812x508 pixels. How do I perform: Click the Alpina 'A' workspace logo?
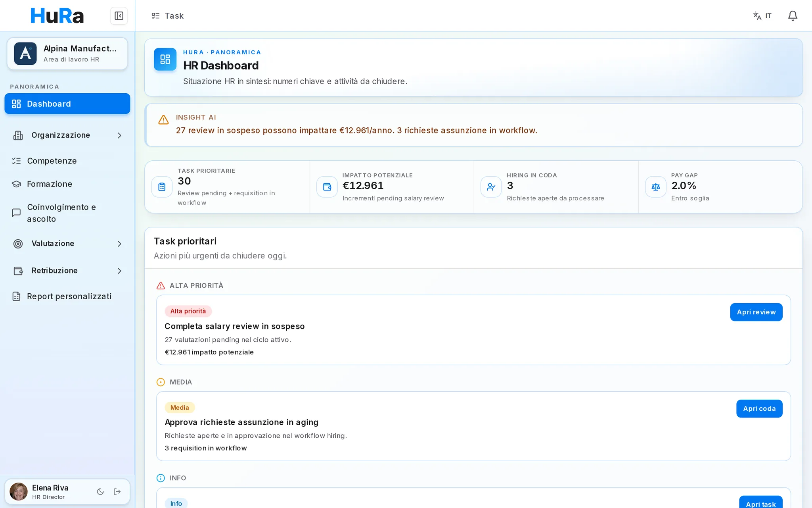click(x=25, y=54)
